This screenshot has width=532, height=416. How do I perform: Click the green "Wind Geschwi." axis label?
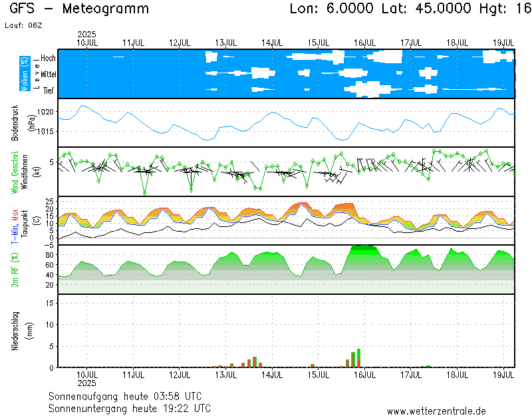coord(15,172)
